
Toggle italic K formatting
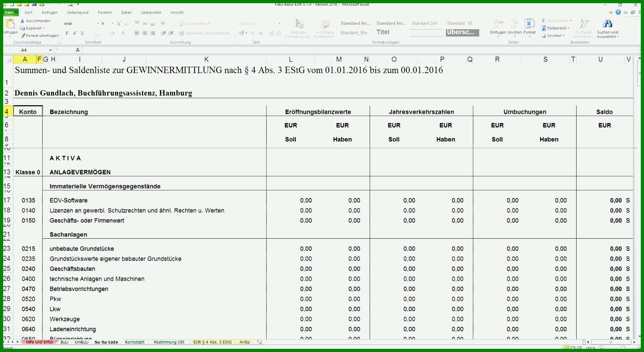coord(74,33)
